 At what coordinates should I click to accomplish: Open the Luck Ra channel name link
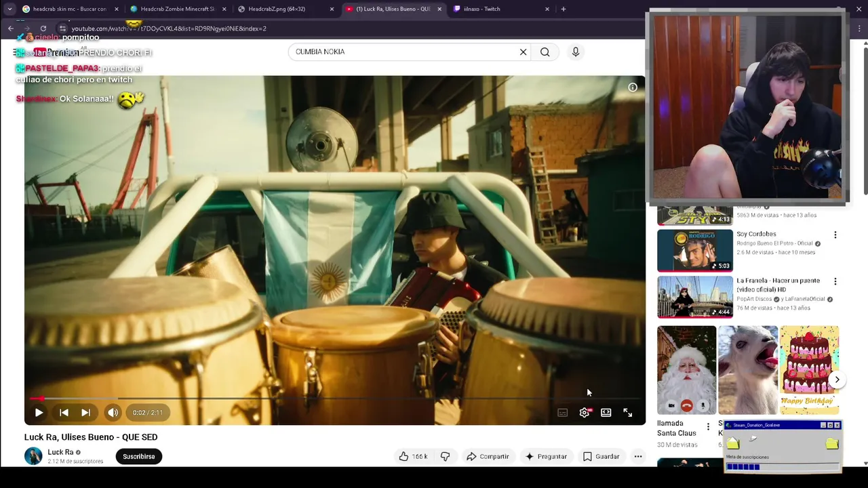[x=60, y=452]
